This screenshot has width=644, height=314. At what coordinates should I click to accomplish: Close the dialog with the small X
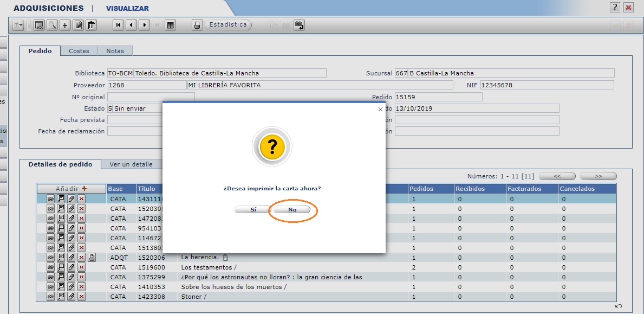(380, 109)
